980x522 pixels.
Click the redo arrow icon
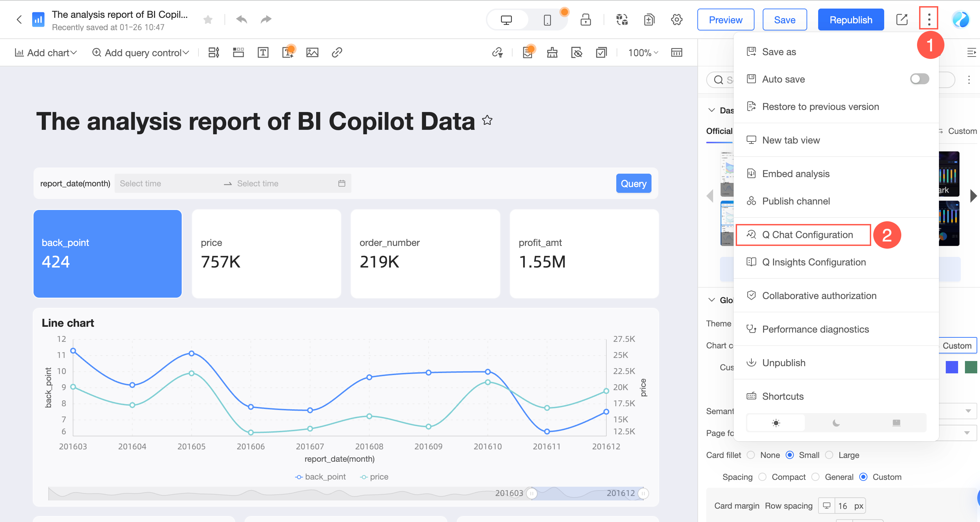(x=266, y=20)
